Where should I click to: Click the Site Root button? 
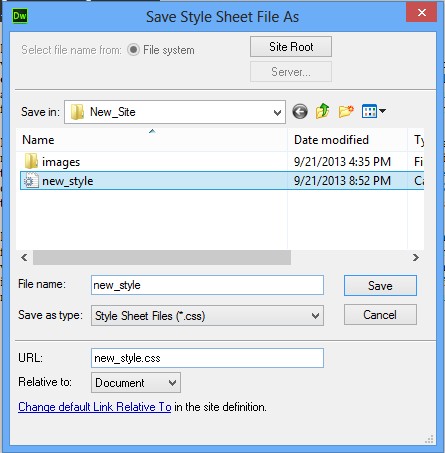coord(291,47)
